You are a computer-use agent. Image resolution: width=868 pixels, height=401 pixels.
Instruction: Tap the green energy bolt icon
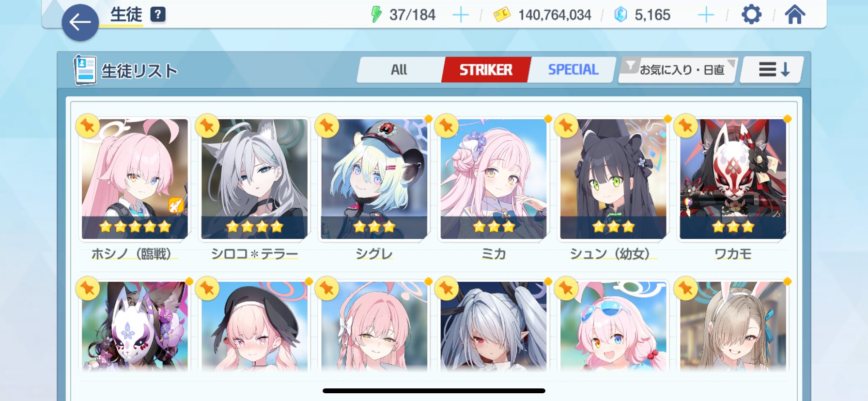tap(376, 15)
